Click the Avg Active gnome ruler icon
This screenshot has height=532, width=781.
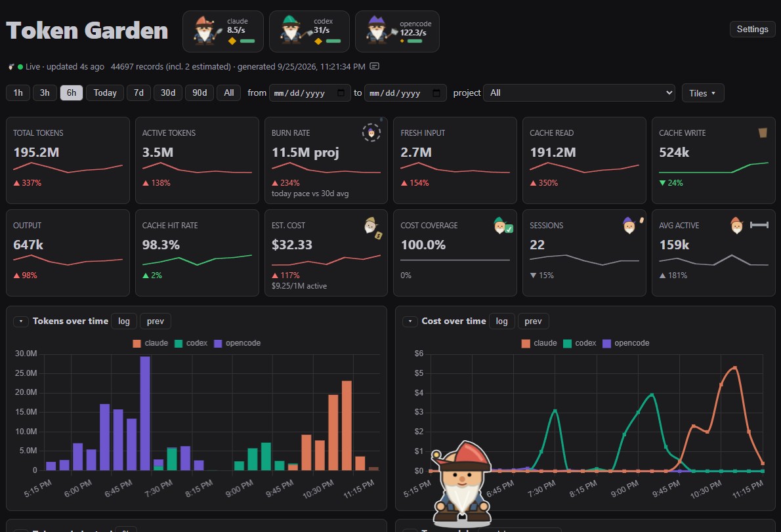(749, 226)
